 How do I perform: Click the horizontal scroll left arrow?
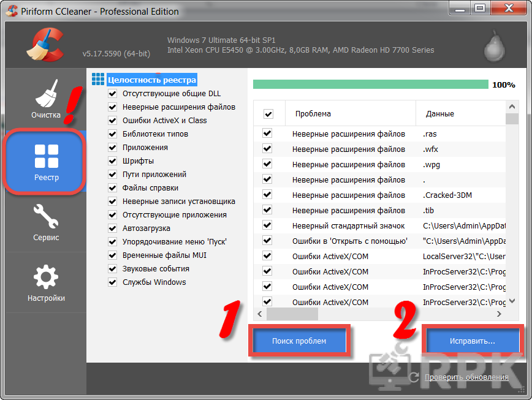pos(260,314)
